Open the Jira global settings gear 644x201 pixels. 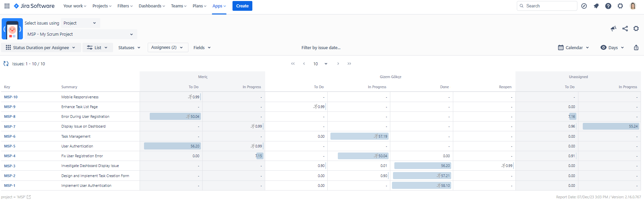[x=620, y=6]
